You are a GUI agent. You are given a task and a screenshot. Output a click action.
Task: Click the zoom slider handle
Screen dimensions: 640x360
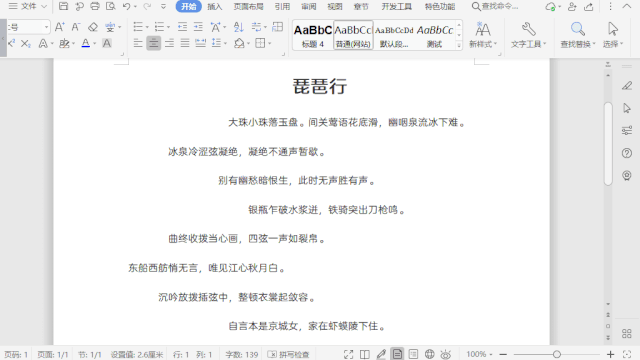(x=557, y=354)
